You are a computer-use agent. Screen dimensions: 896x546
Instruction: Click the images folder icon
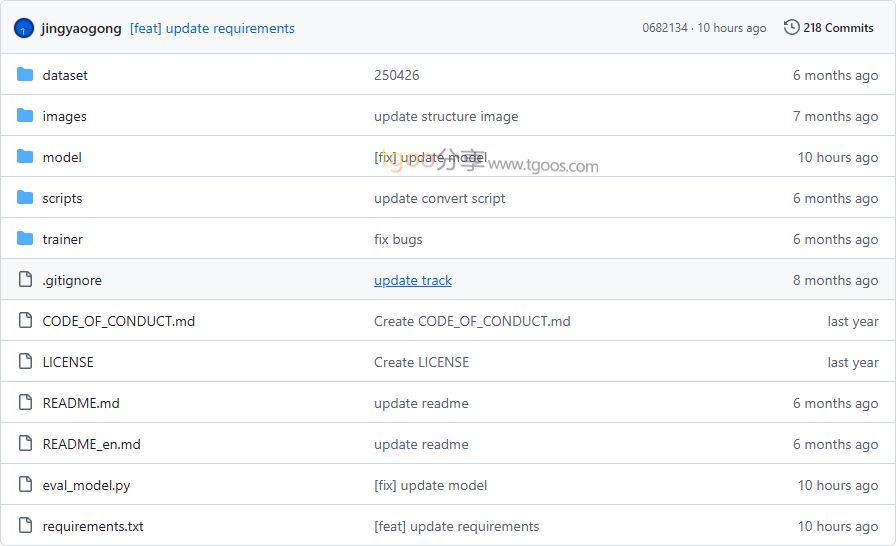pos(25,116)
